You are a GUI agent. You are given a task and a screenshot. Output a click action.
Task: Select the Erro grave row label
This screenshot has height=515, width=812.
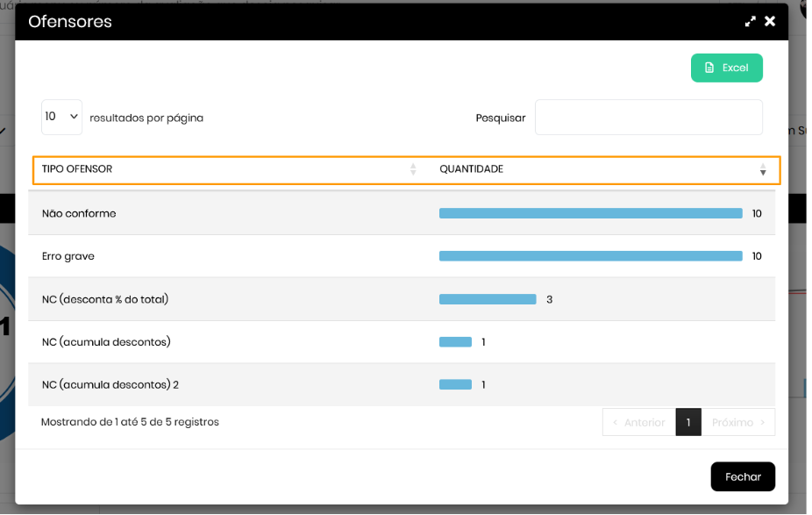68,256
